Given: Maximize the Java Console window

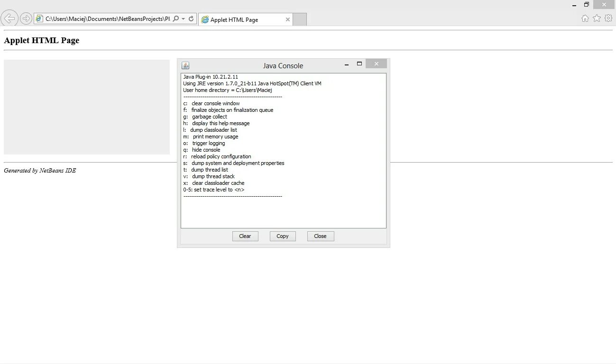Looking at the screenshot, I should [x=359, y=64].
